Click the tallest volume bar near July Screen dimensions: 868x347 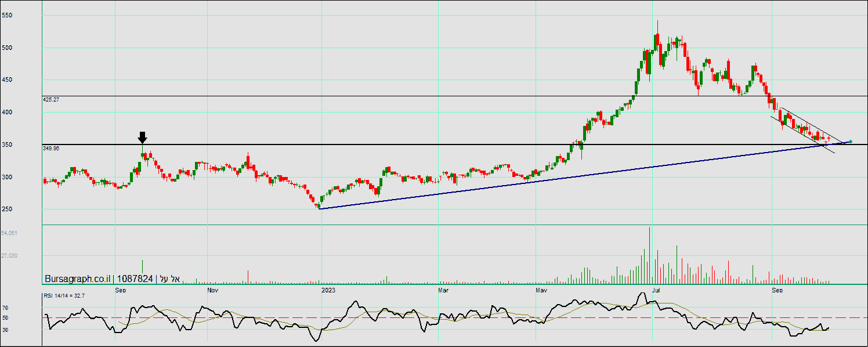(649, 255)
